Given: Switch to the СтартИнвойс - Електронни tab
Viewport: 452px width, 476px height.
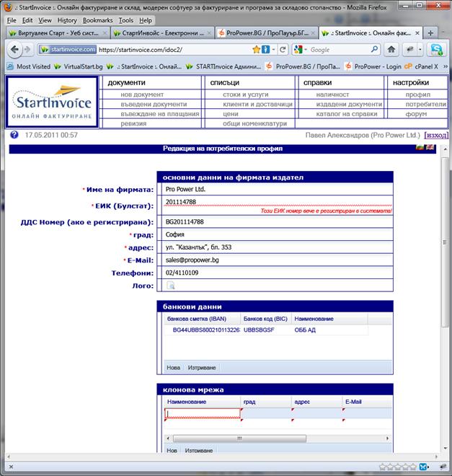Looking at the screenshot, I should [x=162, y=32].
